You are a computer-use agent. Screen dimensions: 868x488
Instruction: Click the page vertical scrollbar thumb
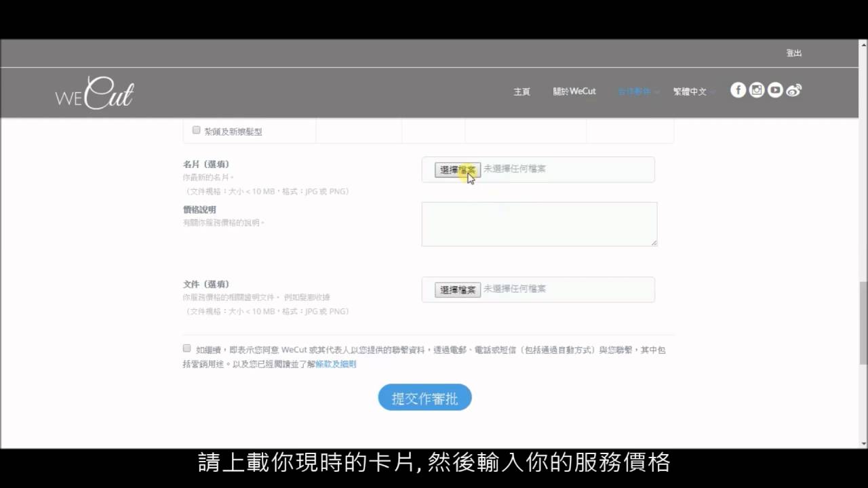tap(863, 323)
